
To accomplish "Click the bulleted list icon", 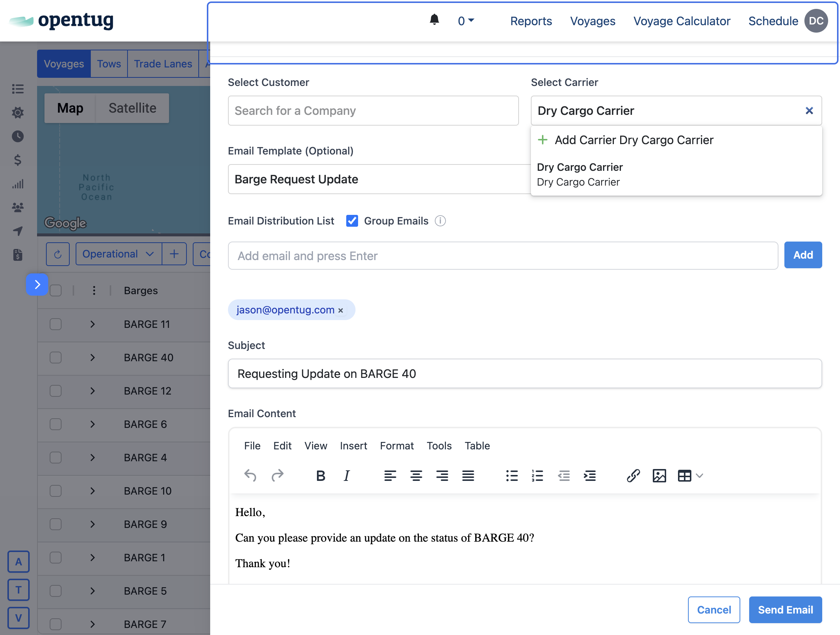I will point(512,476).
